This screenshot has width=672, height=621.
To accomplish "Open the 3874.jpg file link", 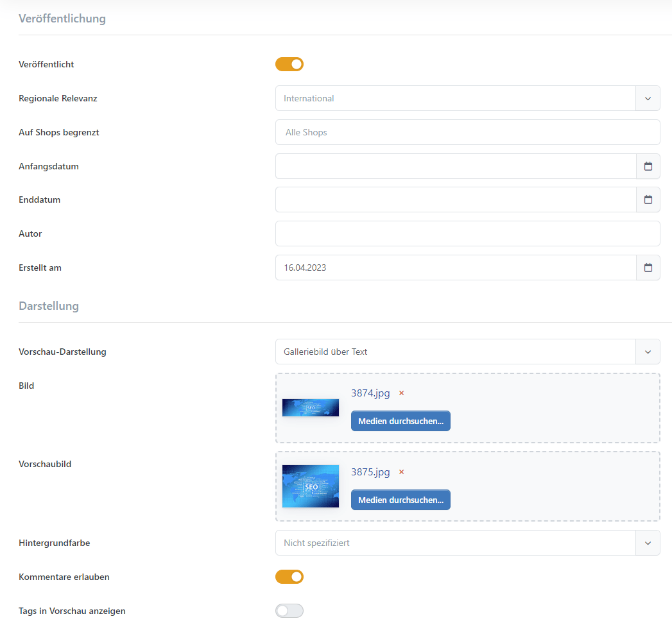I will [x=370, y=393].
